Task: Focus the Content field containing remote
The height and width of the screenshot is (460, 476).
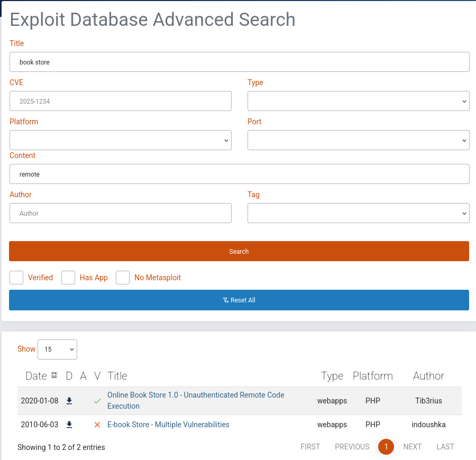Action: click(240, 174)
